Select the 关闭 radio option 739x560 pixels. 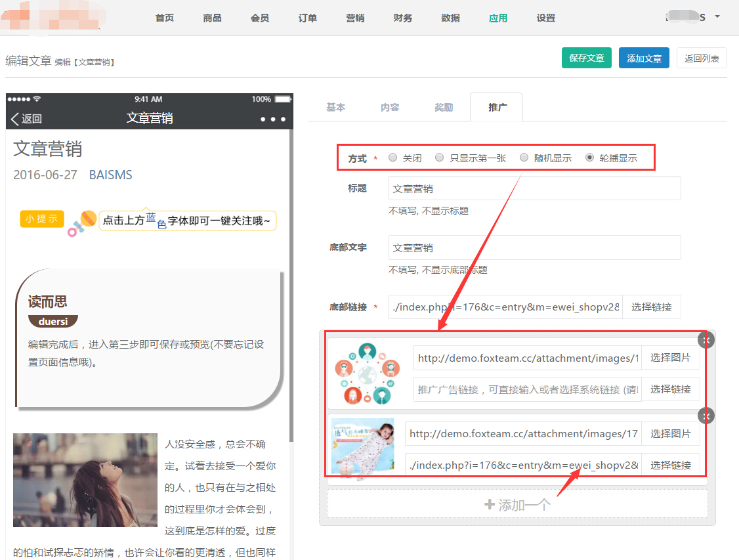(x=393, y=158)
